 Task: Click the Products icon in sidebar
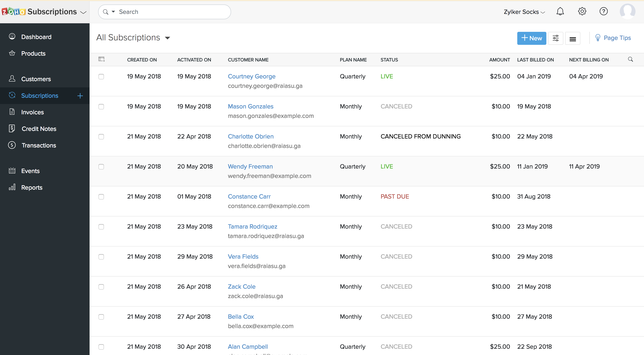click(x=12, y=53)
